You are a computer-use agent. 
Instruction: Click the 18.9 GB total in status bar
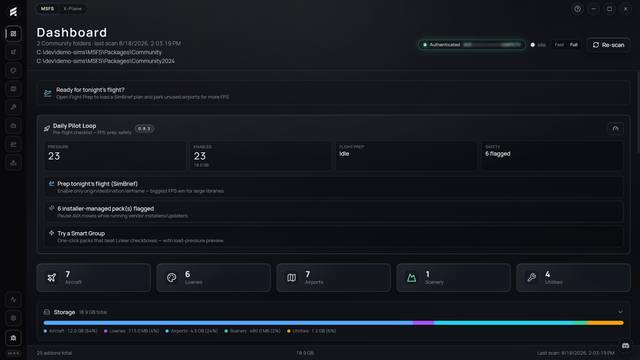coord(305,353)
